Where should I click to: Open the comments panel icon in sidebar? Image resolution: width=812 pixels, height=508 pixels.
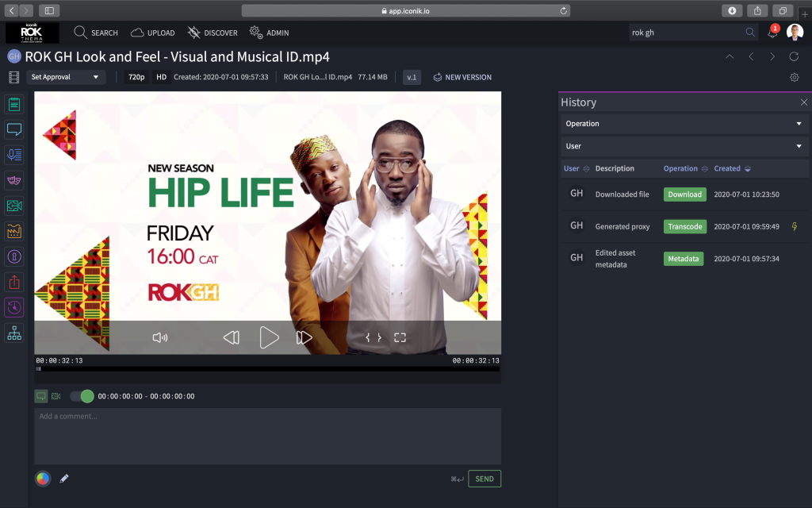point(14,129)
